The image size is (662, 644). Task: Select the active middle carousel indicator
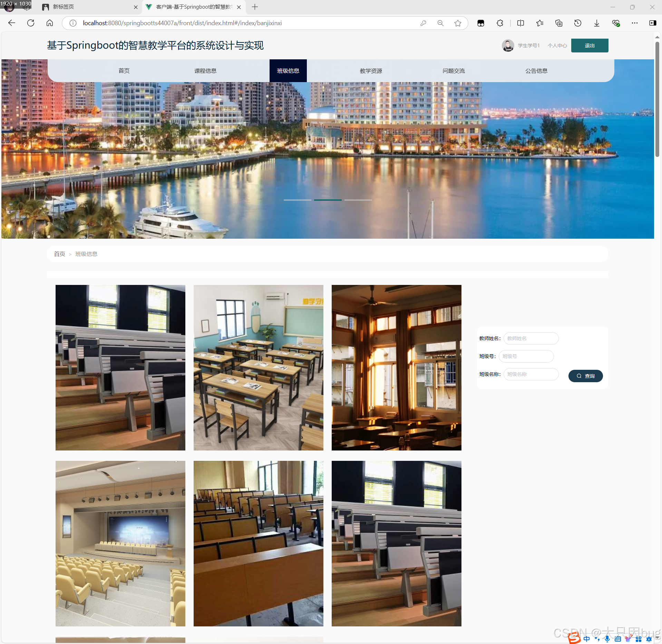[328, 200]
